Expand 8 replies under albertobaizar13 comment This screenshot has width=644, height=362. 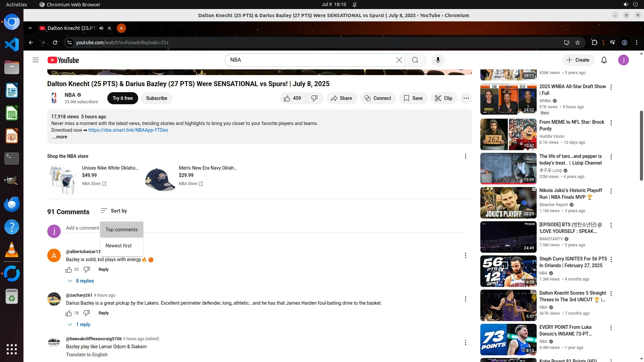[x=81, y=281]
